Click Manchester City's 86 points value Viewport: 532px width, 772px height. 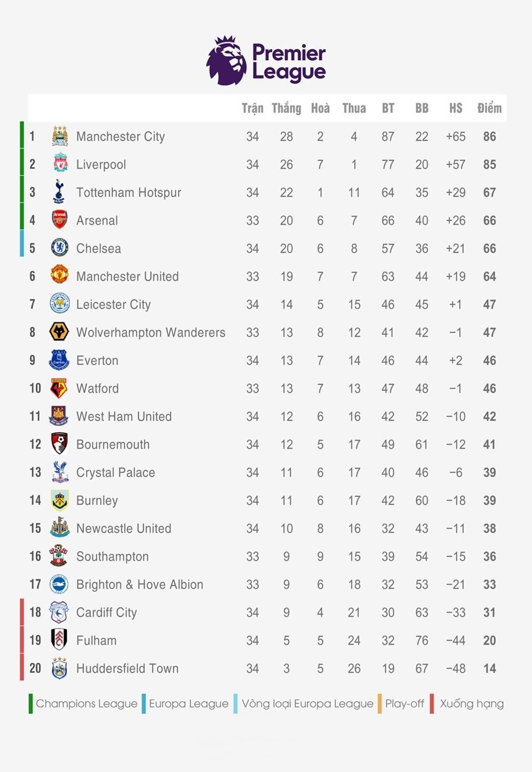(489, 137)
